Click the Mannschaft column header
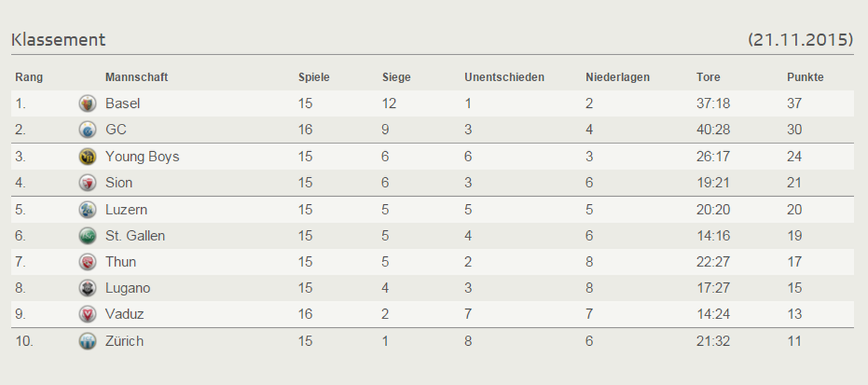Image resolution: width=868 pixels, height=385 pixels. pos(137,77)
